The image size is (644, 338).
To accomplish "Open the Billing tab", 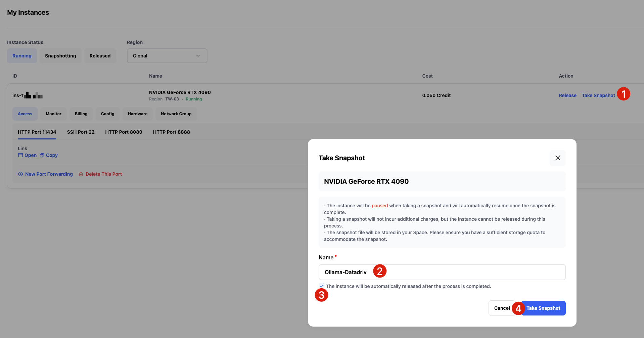I will (x=81, y=114).
